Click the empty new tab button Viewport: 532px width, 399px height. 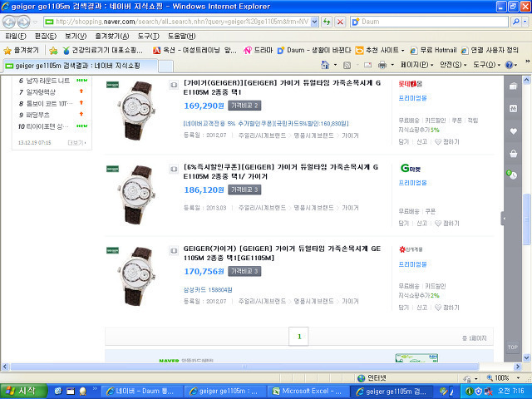click(x=165, y=66)
